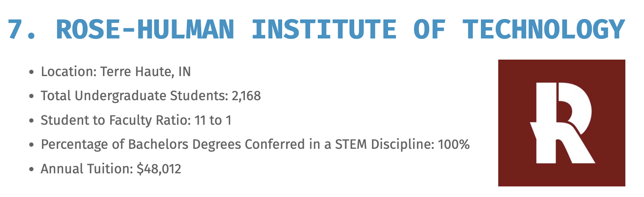
Task: Click the white R letter in the Rose-Hulman logo
Action: coord(562,123)
